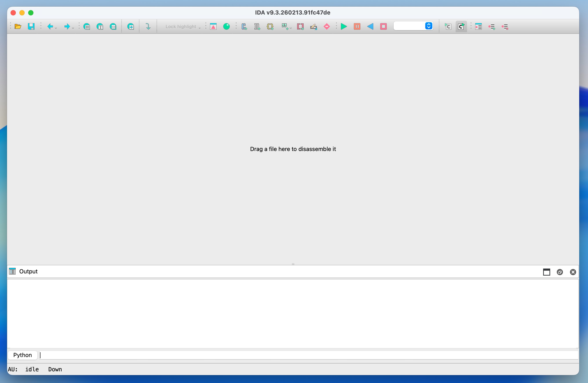
Task: Click the Python console language button
Action: tap(22, 355)
